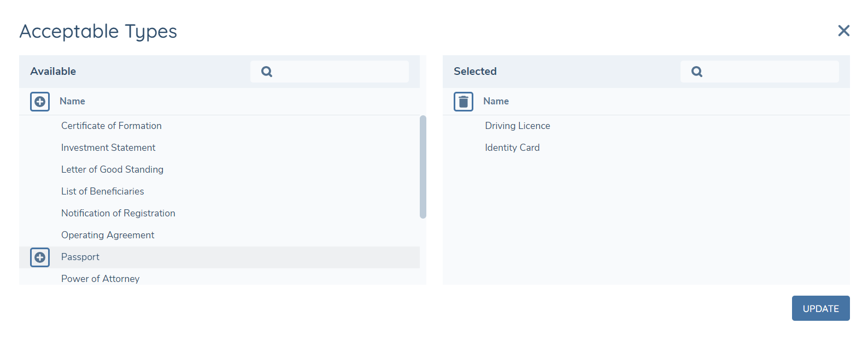This screenshot has width=868, height=341.
Task: Pick Letter of Good Standing
Action: click(x=112, y=169)
